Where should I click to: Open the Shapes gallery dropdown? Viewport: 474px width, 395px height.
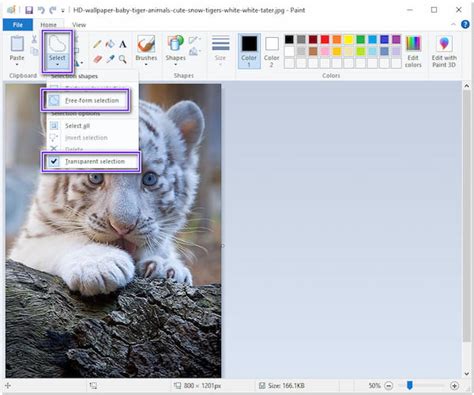175,64
